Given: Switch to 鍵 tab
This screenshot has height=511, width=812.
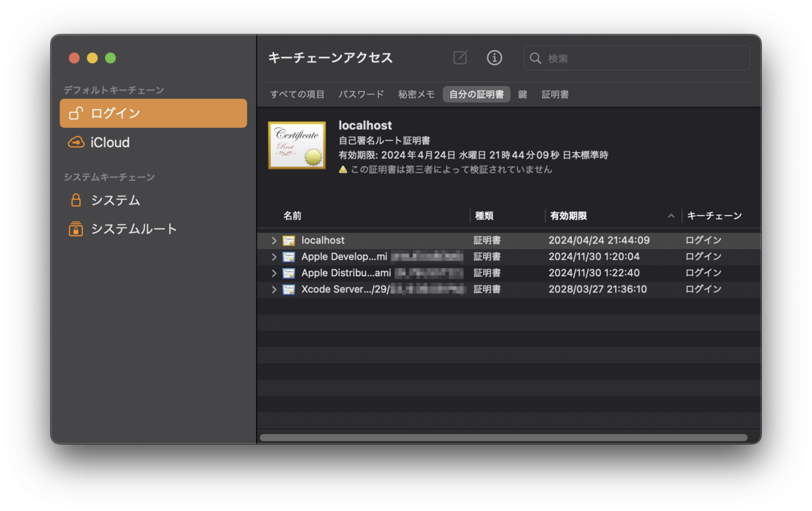Looking at the screenshot, I should (522, 94).
